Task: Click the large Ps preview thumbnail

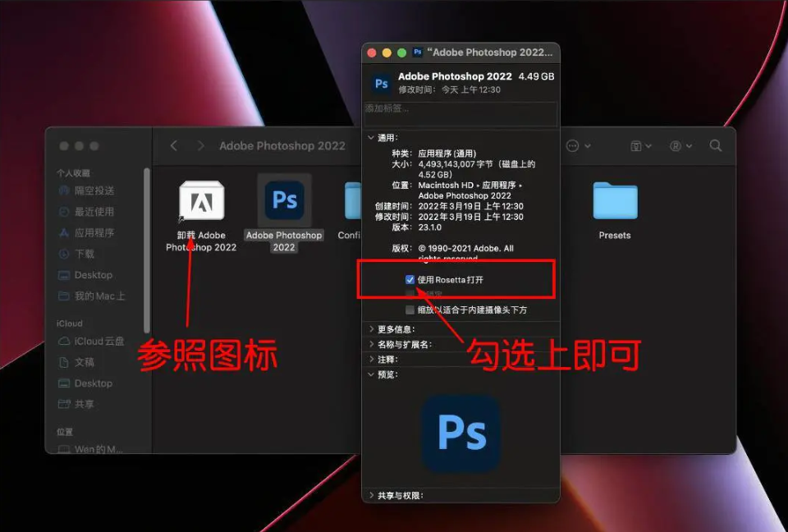Action: pyautogui.click(x=461, y=433)
